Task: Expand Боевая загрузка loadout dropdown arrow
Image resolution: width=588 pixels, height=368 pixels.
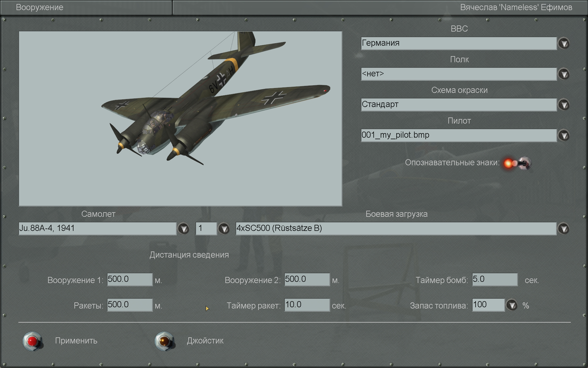Action: (564, 229)
